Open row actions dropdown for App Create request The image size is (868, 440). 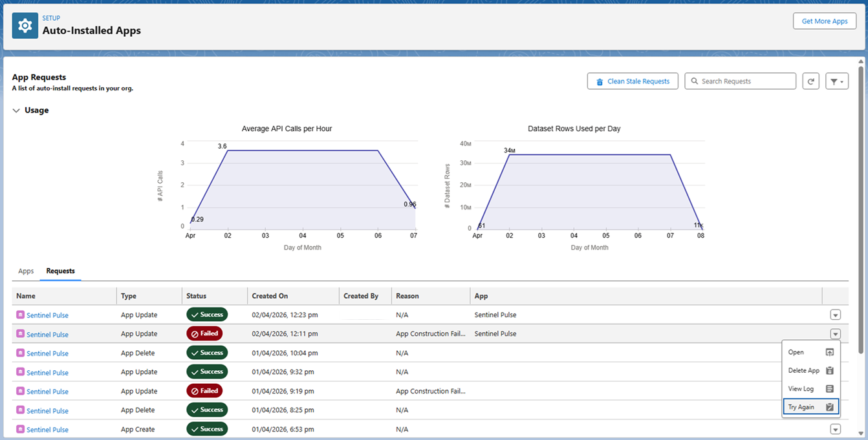[x=835, y=430]
